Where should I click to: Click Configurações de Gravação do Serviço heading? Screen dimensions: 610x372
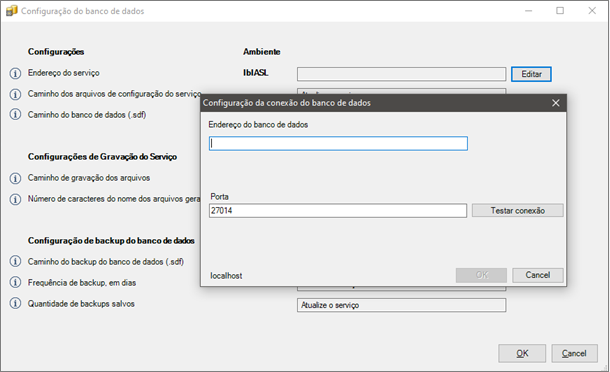point(102,157)
